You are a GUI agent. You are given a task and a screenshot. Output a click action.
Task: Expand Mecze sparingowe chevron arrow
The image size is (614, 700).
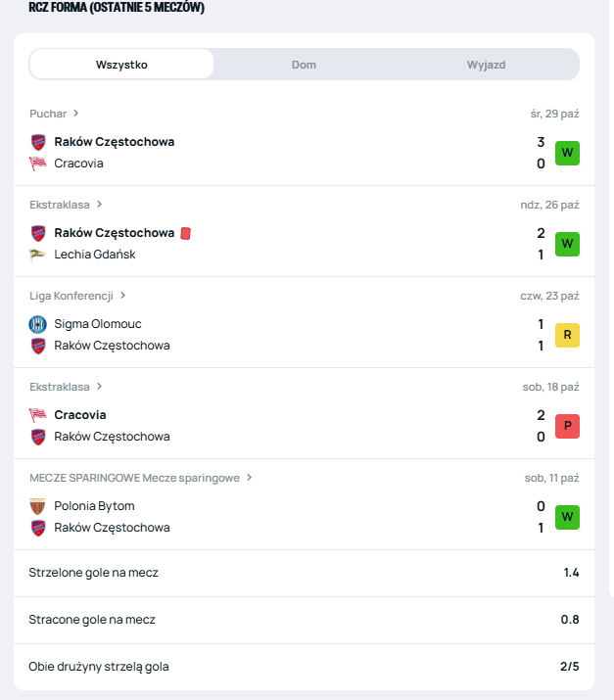(250, 478)
